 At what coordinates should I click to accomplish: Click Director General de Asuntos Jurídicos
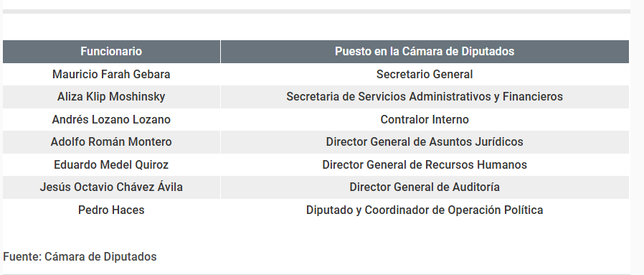click(425, 142)
